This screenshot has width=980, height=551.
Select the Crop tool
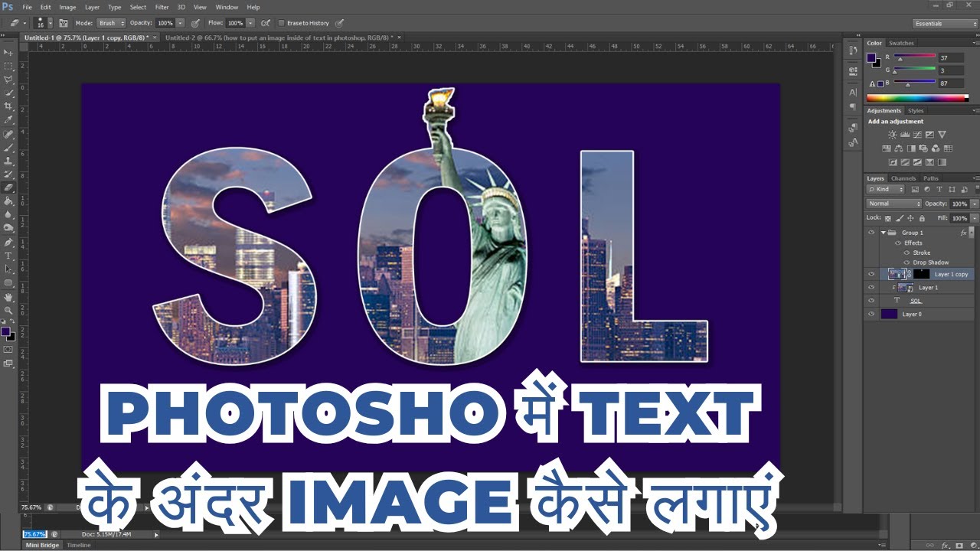pos(8,106)
